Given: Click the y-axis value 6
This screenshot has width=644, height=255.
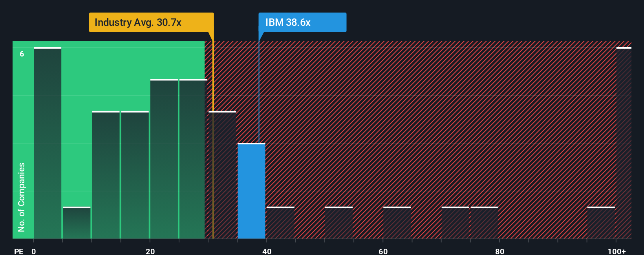Looking at the screenshot, I should (22, 54).
